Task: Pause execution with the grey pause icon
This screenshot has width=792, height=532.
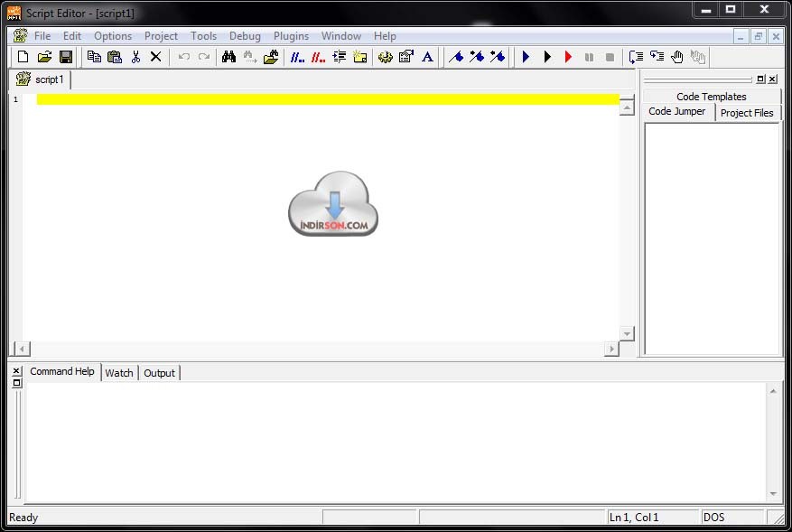Action: (x=589, y=57)
